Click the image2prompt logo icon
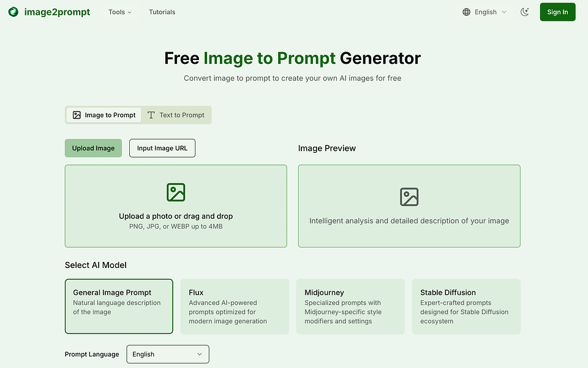The image size is (588, 368). (13, 12)
